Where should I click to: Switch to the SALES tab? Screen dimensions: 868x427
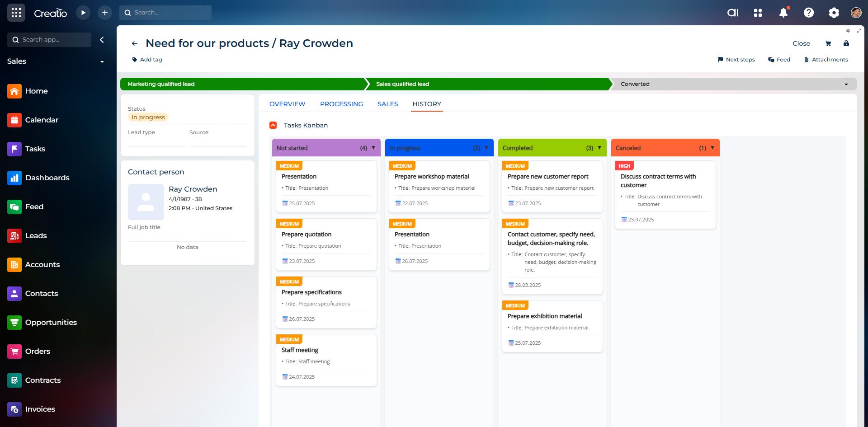pyautogui.click(x=388, y=104)
